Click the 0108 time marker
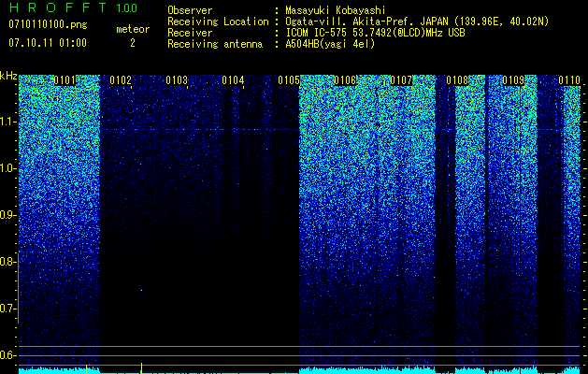Image resolution: width=588 pixels, height=374 pixels. (x=457, y=80)
